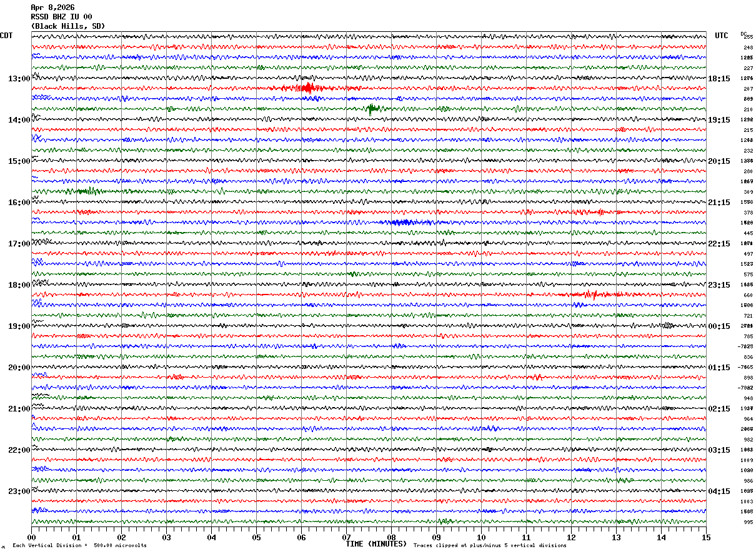The image size is (756, 554).
Task: Click the 03:15 UTC time label
Action: coord(719,450)
